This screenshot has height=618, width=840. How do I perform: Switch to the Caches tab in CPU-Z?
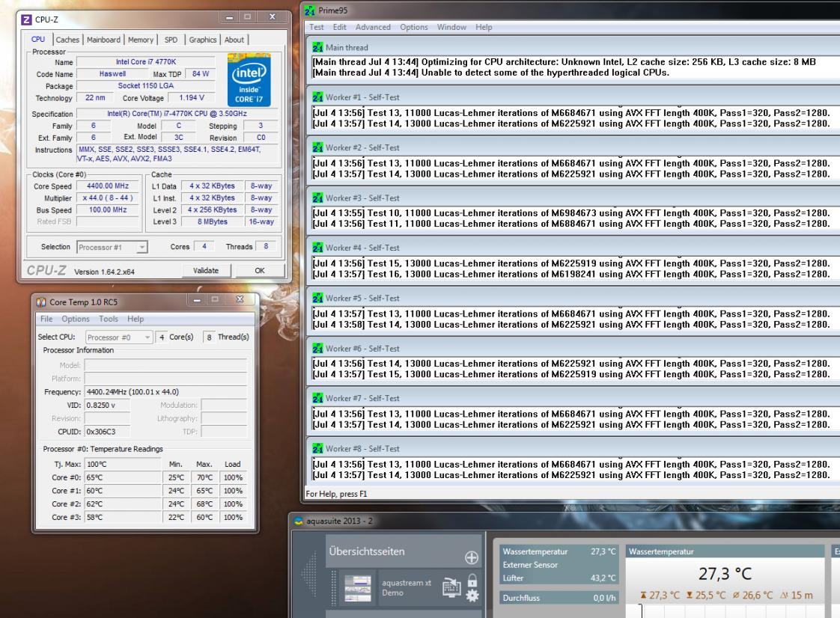click(x=67, y=40)
